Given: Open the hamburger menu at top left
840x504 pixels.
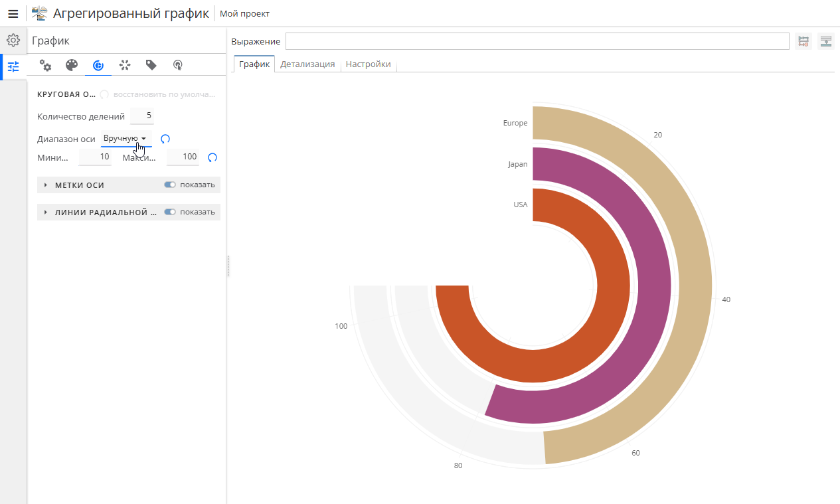Looking at the screenshot, I should coord(13,13).
